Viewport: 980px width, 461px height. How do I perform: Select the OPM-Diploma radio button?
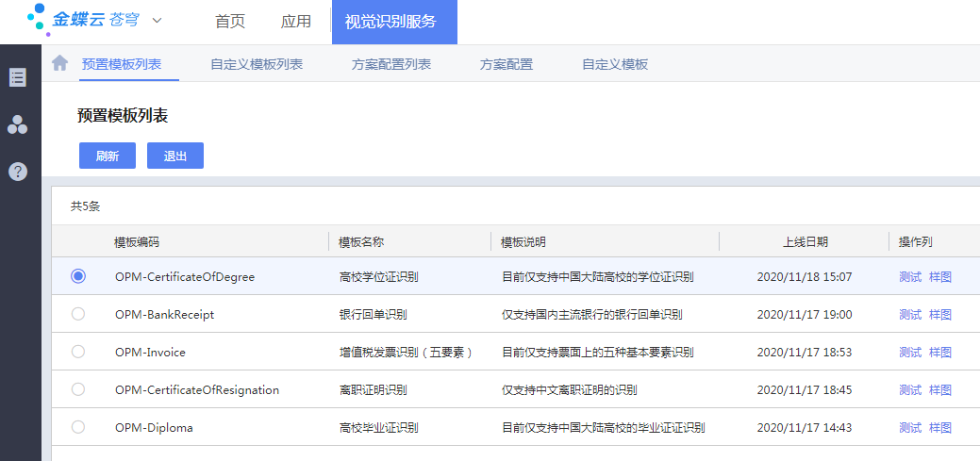78,427
